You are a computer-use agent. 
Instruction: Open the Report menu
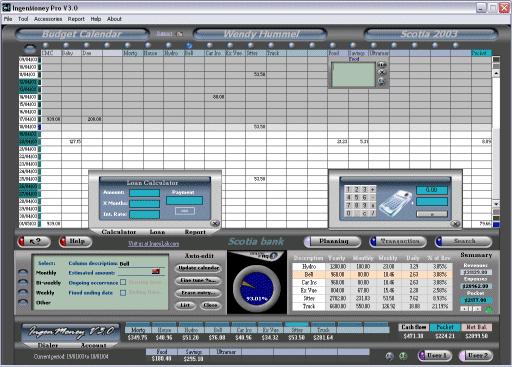click(x=76, y=19)
